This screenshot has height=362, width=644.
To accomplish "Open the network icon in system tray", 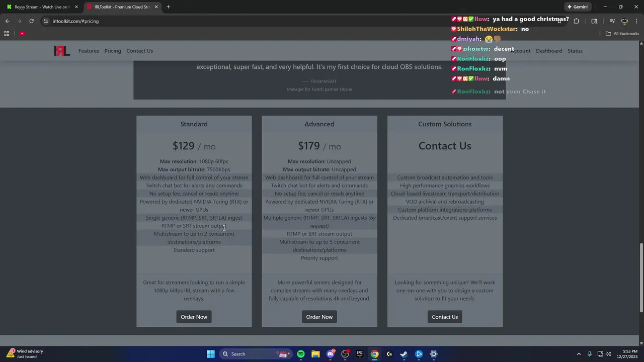I will (x=600, y=354).
